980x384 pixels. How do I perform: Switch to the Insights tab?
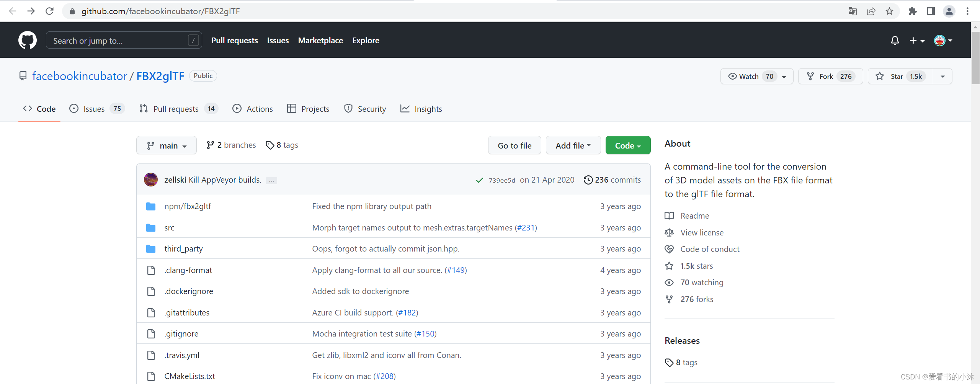[421, 109]
